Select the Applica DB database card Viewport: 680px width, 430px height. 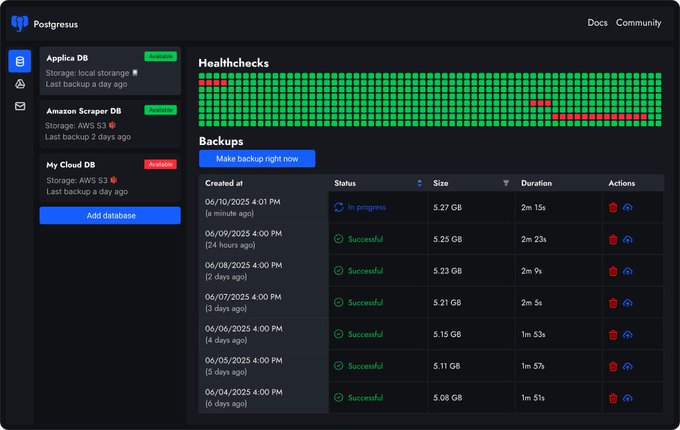click(110, 71)
